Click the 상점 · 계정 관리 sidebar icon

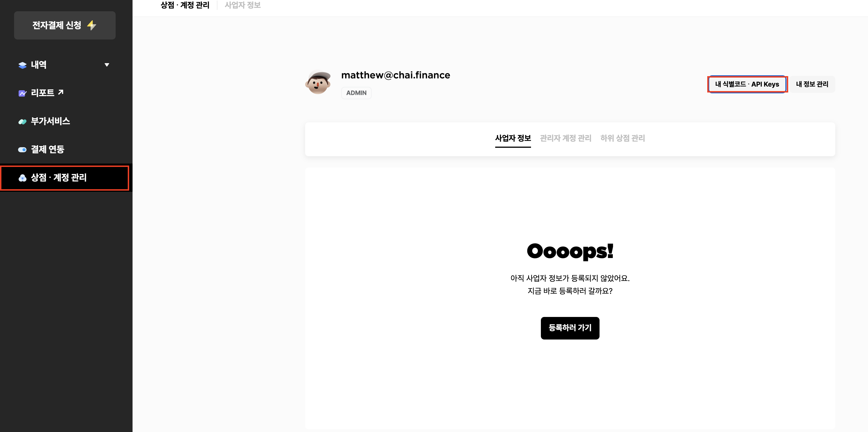pyautogui.click(x=22, y=178)
